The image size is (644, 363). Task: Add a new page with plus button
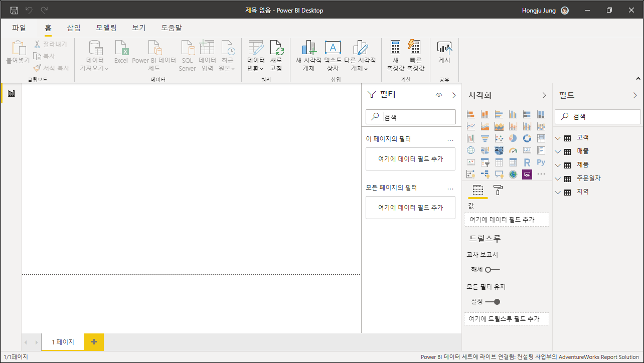click(x=94, y=342)
